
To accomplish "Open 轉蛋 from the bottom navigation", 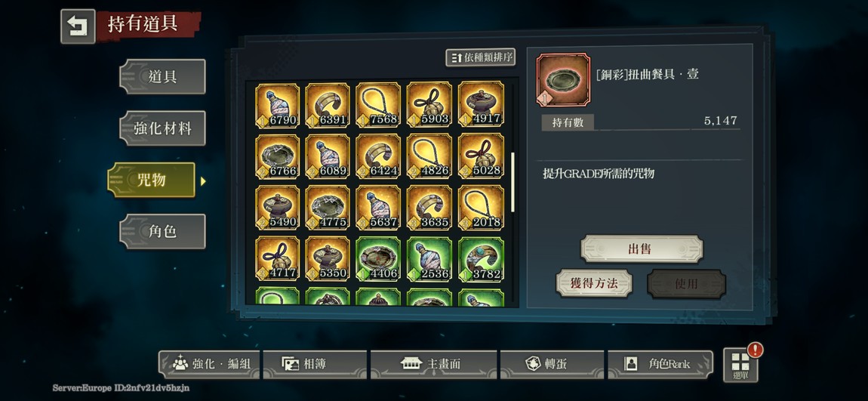I will (551, 364).
